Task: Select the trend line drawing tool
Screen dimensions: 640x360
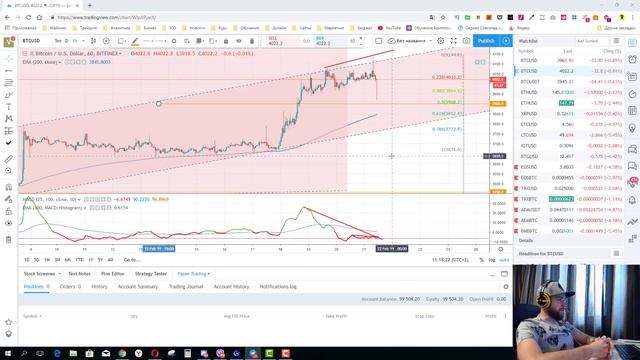Action: click(9, 71)
